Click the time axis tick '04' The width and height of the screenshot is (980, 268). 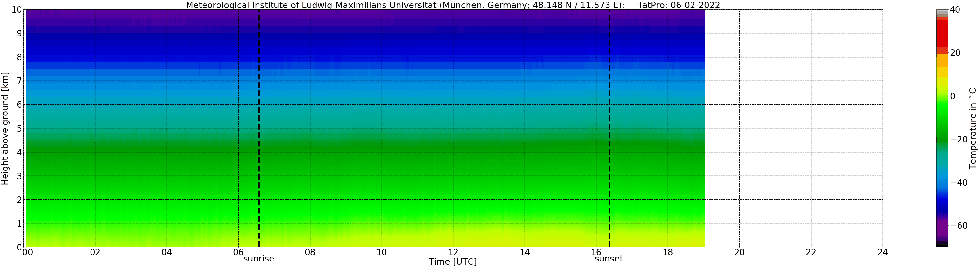coord(167,252)
